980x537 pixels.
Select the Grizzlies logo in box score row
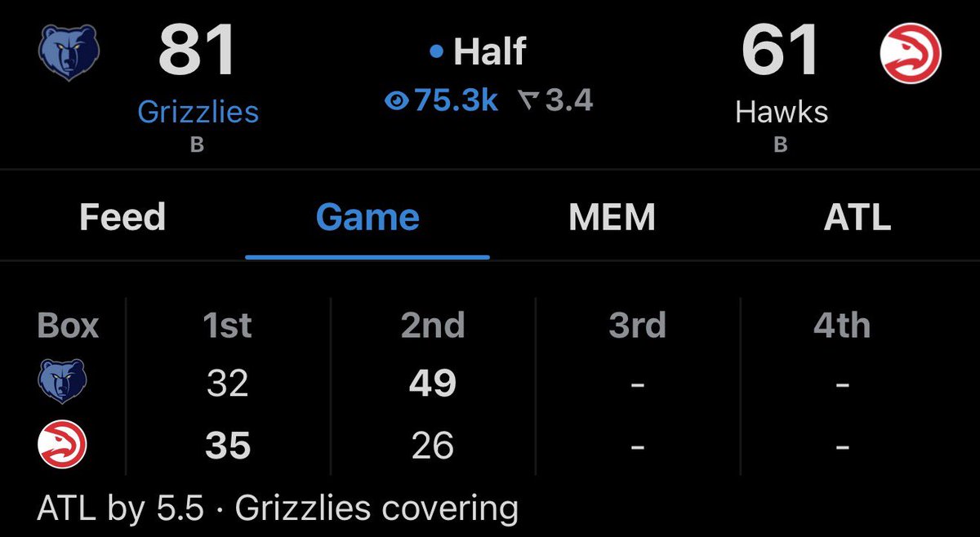point(63,382)
